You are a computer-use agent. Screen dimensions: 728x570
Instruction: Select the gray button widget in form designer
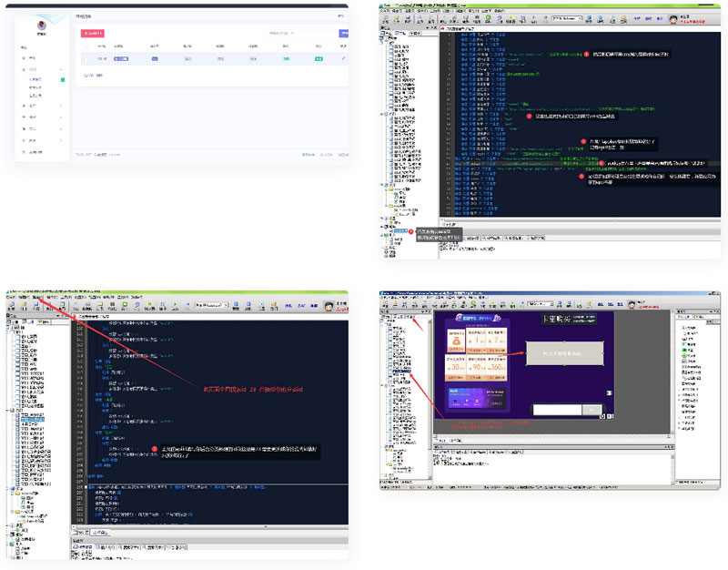point(563,352)
